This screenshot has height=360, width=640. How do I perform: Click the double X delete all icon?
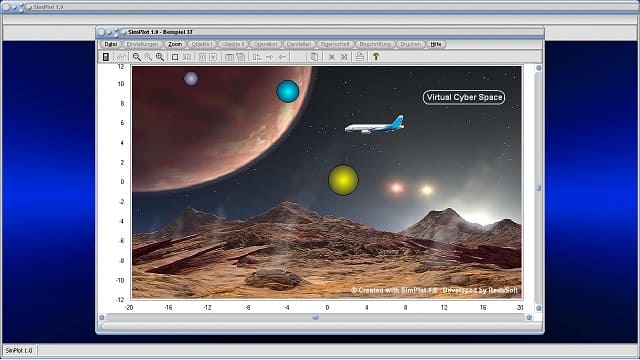pyautogui.click(x=344, y=57)
